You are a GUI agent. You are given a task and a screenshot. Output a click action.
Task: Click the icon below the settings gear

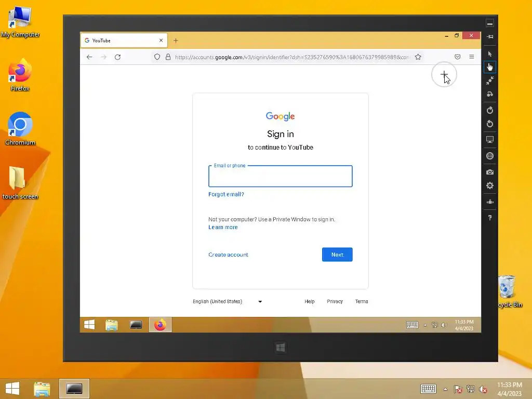[489, 202]
